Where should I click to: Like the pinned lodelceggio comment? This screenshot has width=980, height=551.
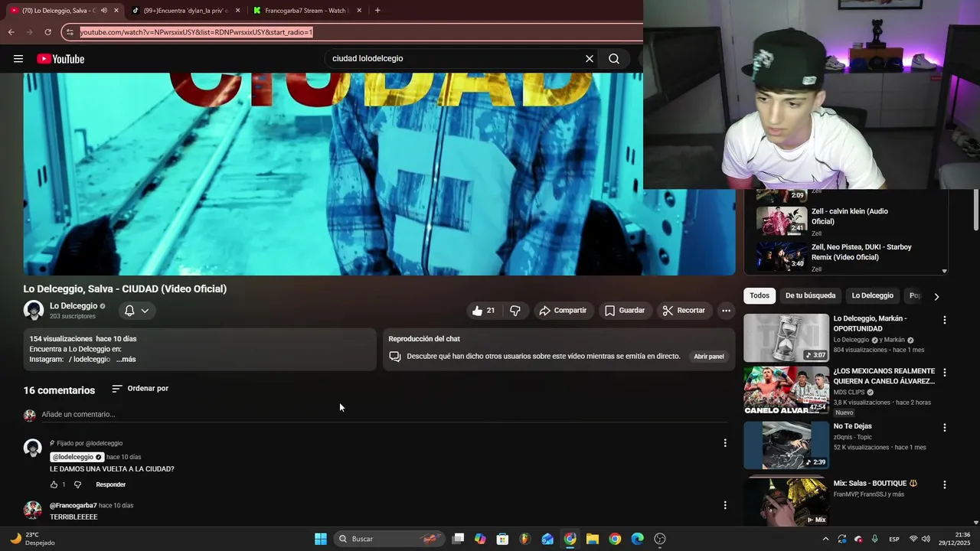(54, 484)
